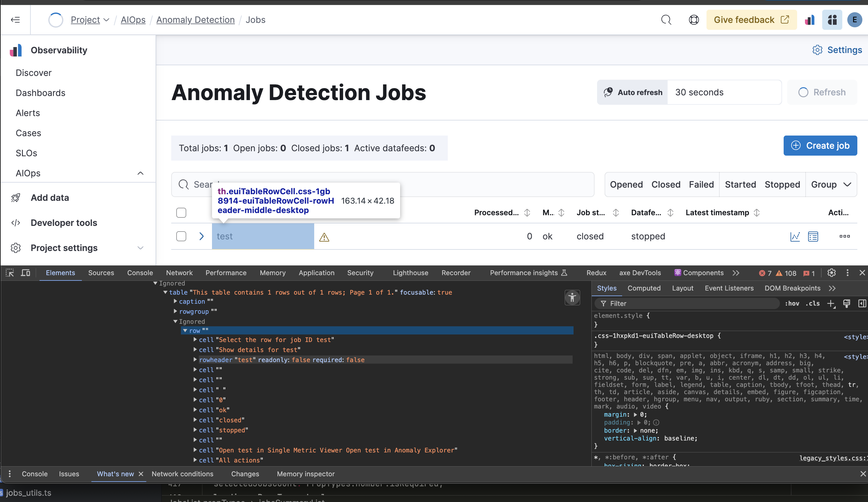Show more DevTools tabs chevron

point(736,273)
